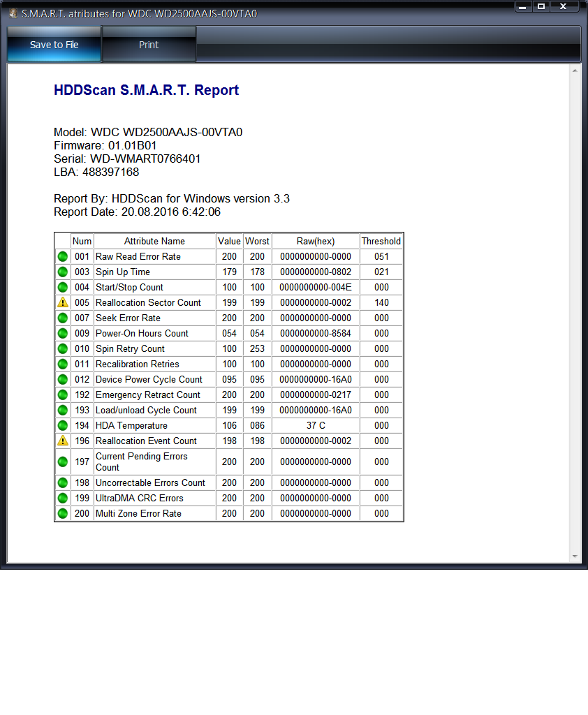Click warning icon for Reallocation Event Count
This screenshot has height=715, width=588.
63,441
